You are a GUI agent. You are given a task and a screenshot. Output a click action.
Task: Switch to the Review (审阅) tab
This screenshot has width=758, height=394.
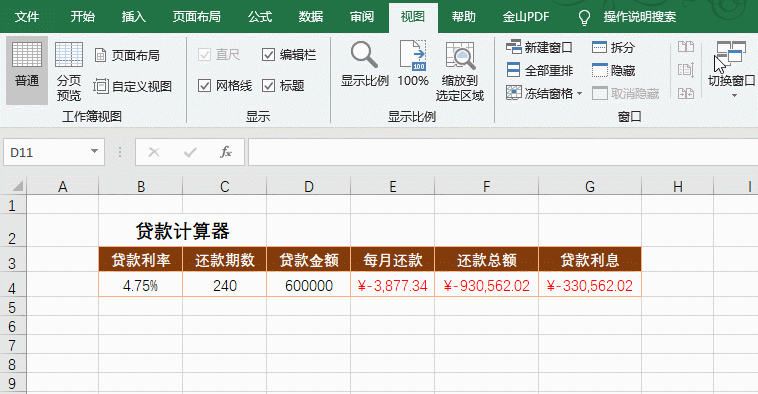pos(362,17)
